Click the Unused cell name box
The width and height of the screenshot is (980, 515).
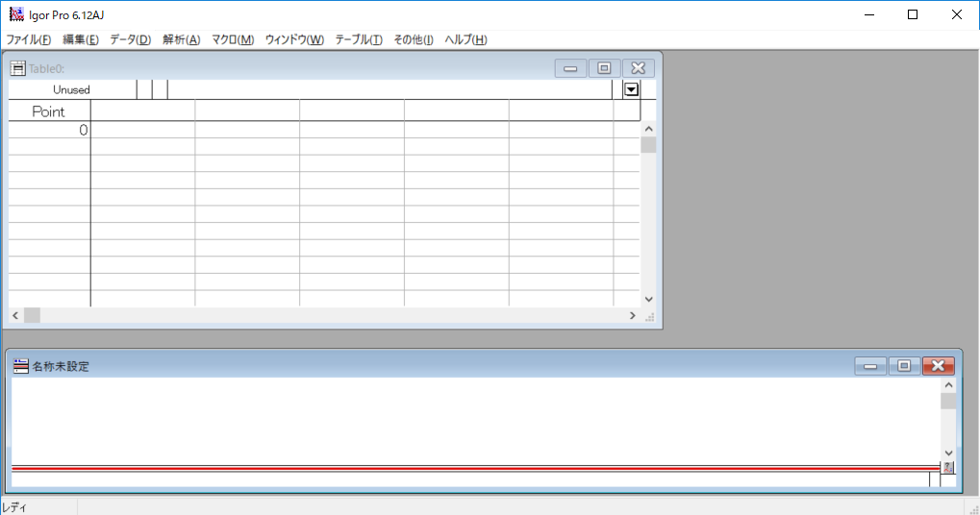72,89
